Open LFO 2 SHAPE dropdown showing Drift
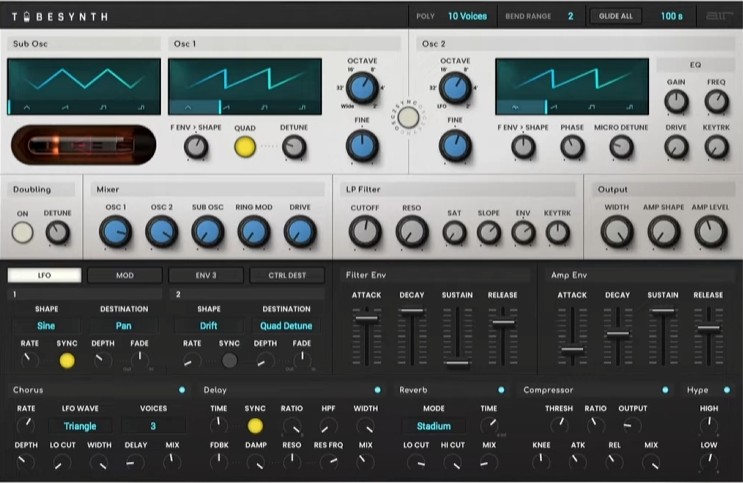 pyautogui.click(x=208, y=326)
